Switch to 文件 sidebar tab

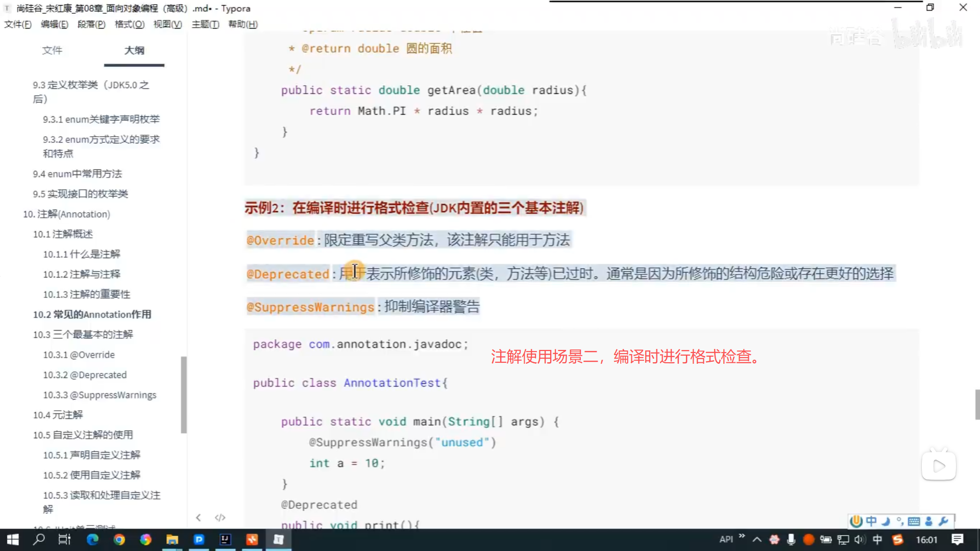click(x=52, y=50)
